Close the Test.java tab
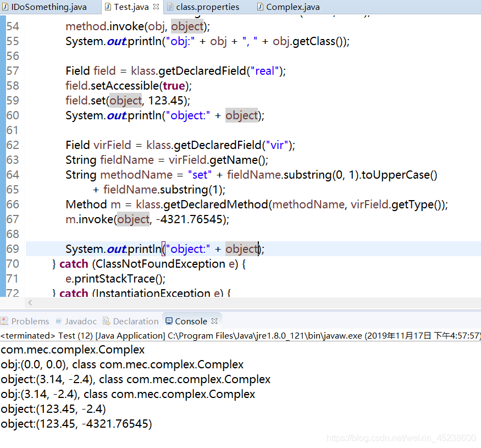This screenshot has width=481, height=448. click(156, 7)
